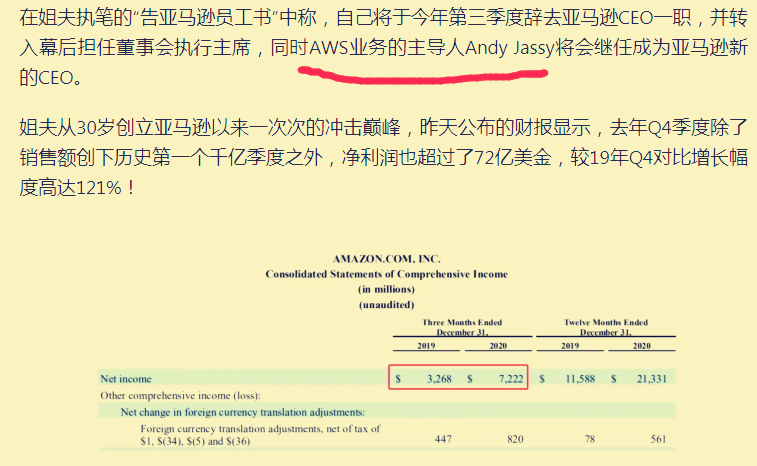757x466 pixels.
Task: Click the 'Three Months Ended December 31' header
Action: [462, 327]
